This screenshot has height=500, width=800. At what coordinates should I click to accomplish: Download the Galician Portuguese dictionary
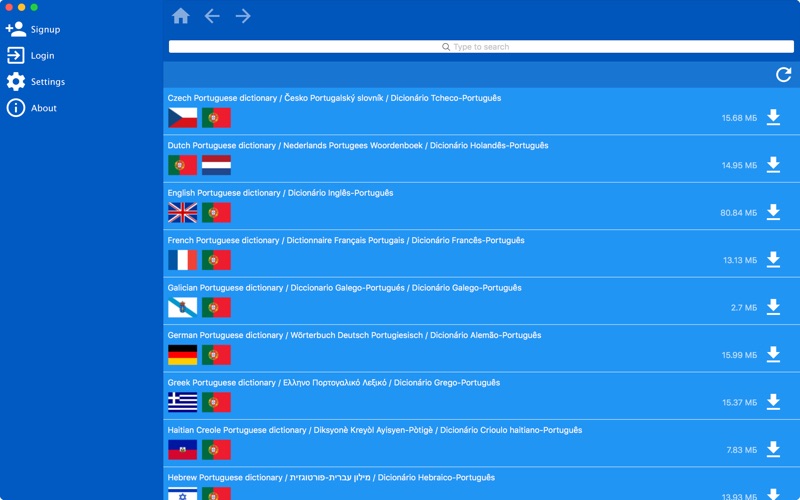click(773, 307)
